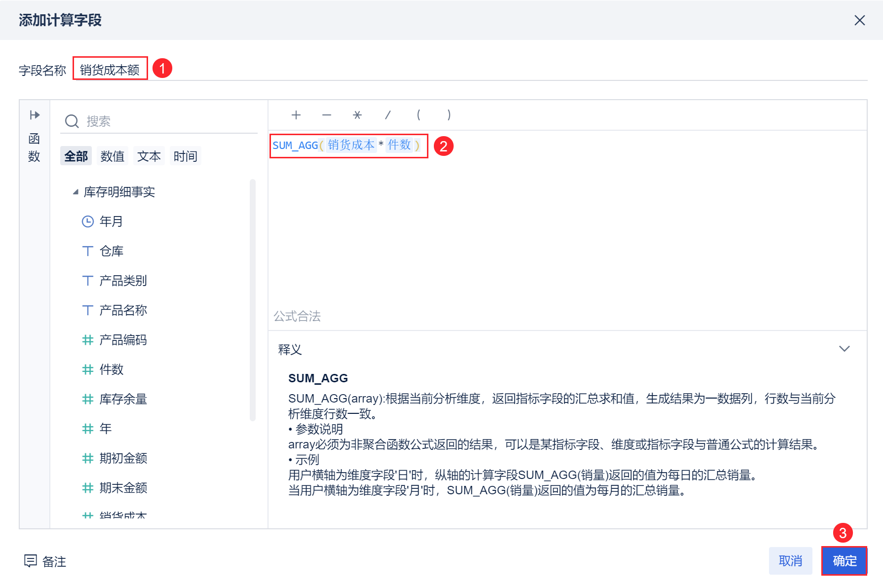Switch to the 文本 filter tab
This screenshot has height=588, width=883.
click(149, 156)
